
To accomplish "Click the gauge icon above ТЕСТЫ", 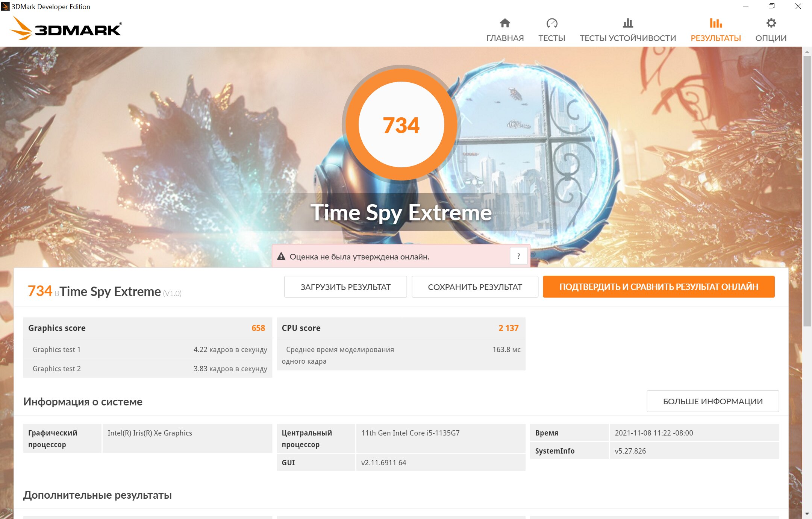I will click(551, 23).
